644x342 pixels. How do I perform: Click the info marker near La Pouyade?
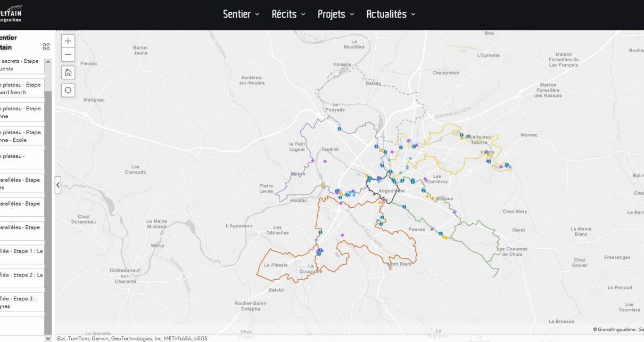[339, 129]
